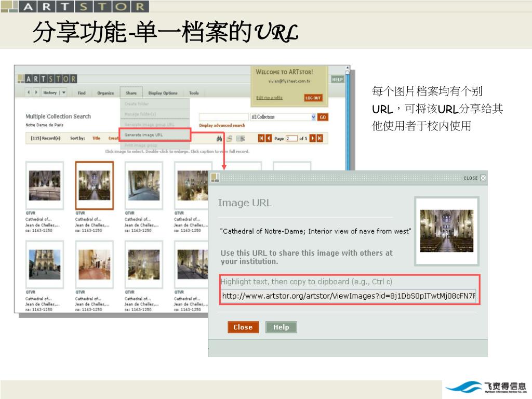Click the nave preview image in dialog
This screenshot has width=532, height=399.
(x=446, y=231)
